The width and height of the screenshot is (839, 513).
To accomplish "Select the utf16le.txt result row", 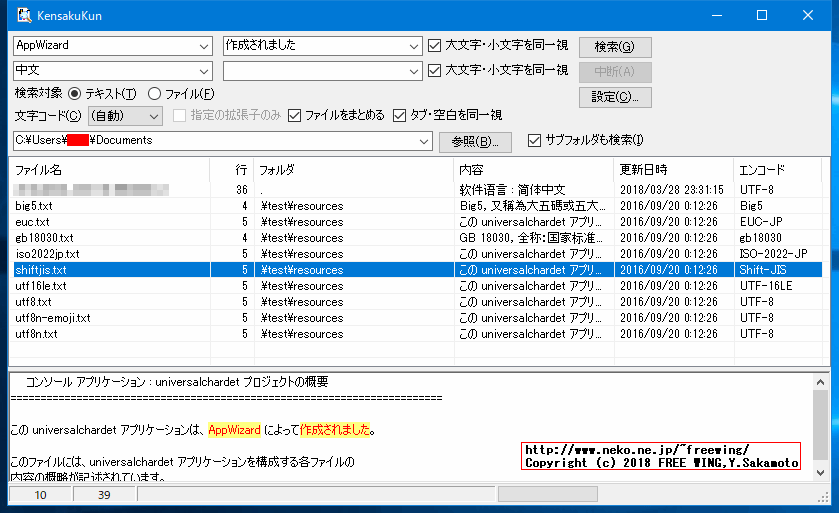I will [x=417, y=286].
